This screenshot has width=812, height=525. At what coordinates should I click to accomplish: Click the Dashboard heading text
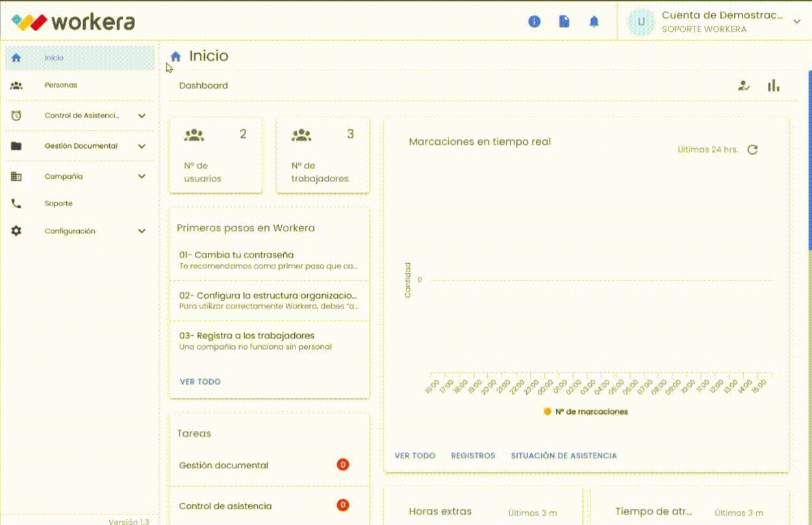click(203, 86)
